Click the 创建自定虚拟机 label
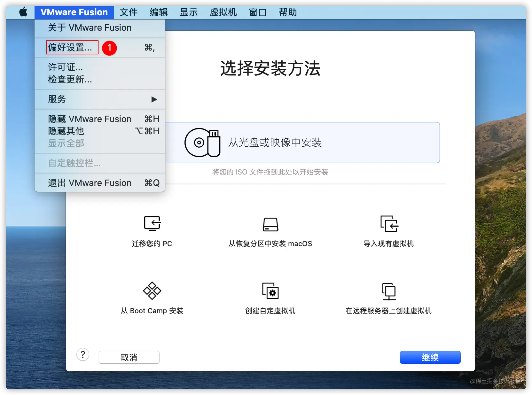Screen dimensions: 532x395 [270, 311]
